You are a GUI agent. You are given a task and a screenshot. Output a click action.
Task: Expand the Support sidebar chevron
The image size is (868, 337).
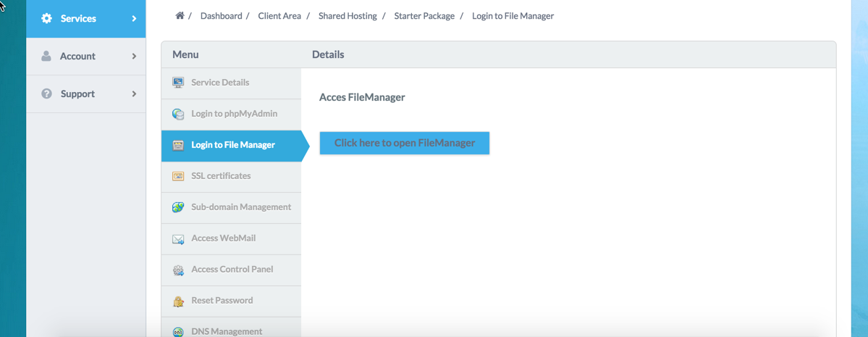(134, 93)
